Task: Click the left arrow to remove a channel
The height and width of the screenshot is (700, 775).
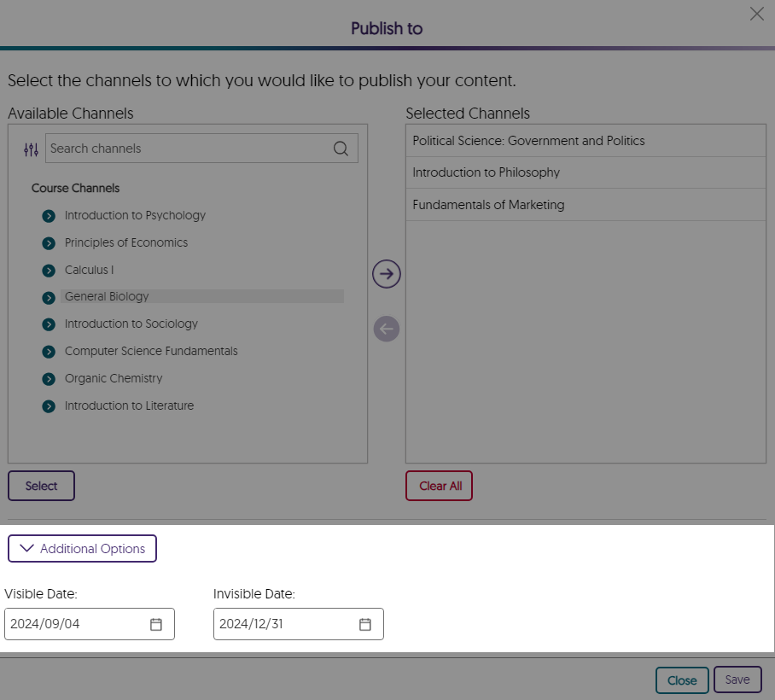Action: click(386, 329)
